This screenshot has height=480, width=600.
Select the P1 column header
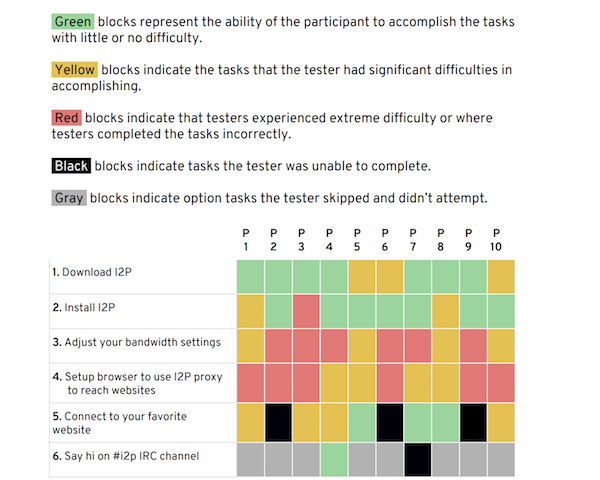246,239
